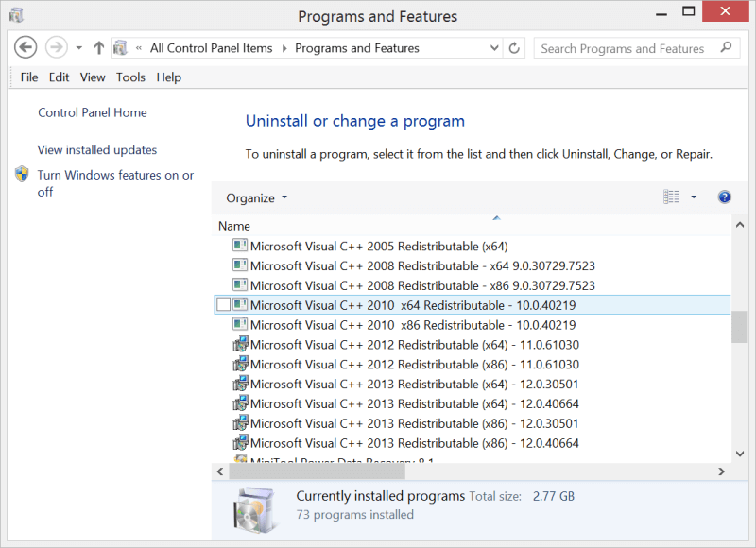
Task: Open the Edit menu
Action: click(59, 77)
